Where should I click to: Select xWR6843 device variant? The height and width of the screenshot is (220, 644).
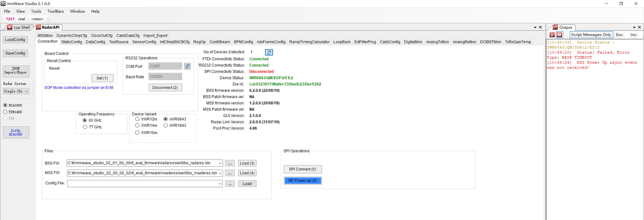pos(166,119)
